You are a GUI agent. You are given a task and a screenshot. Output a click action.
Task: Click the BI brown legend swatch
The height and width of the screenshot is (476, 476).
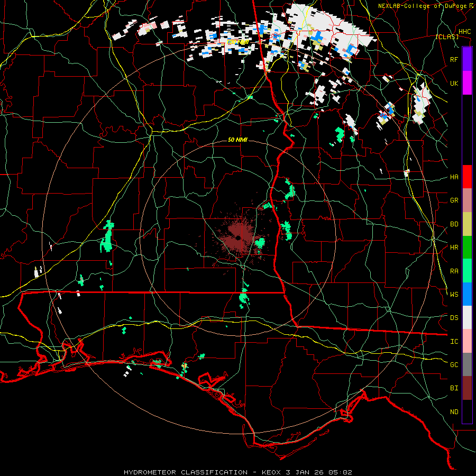[467, 388]
